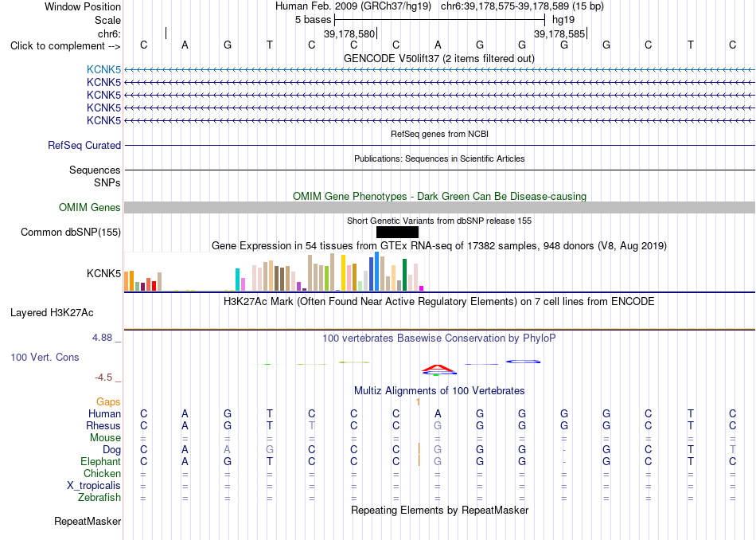Click the H3K27Ac Mark ENCODE track title
This screenshot has width=756, height=540.
tap(439, 302)
